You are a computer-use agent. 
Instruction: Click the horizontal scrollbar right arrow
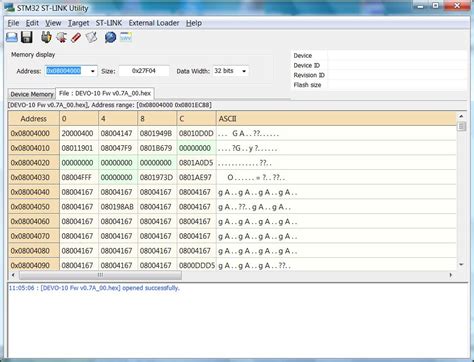coord(451,275)
